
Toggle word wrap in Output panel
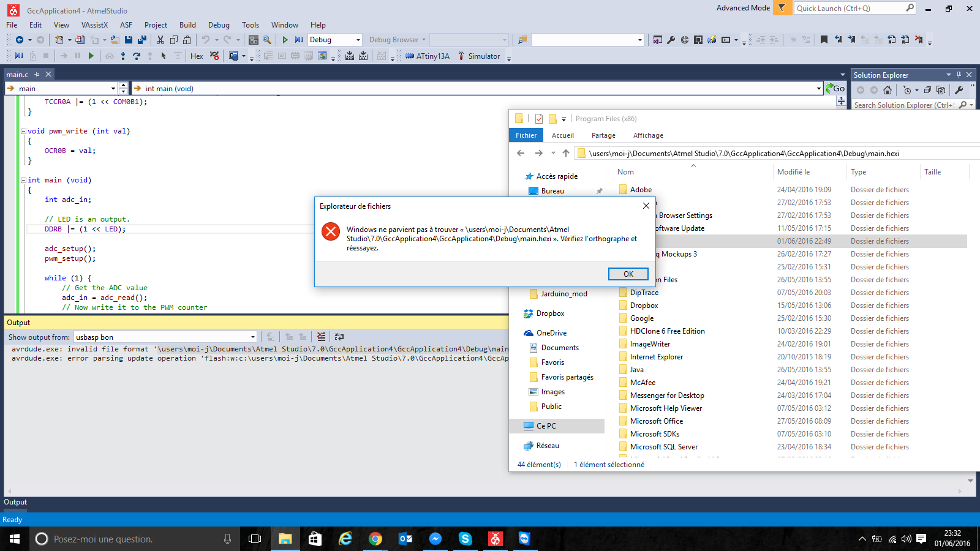click(339, 337)
